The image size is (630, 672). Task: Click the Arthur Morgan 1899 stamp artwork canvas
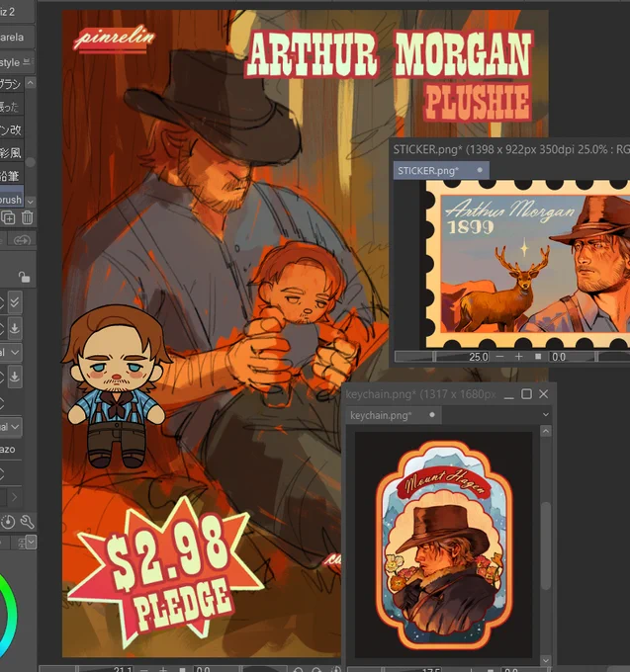pos(527,264)
